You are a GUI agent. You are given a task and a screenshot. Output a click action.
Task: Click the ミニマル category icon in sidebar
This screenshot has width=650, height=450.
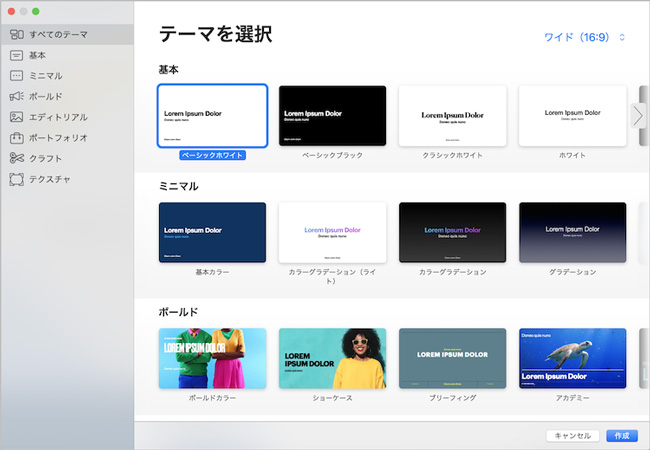click(17, 76)
